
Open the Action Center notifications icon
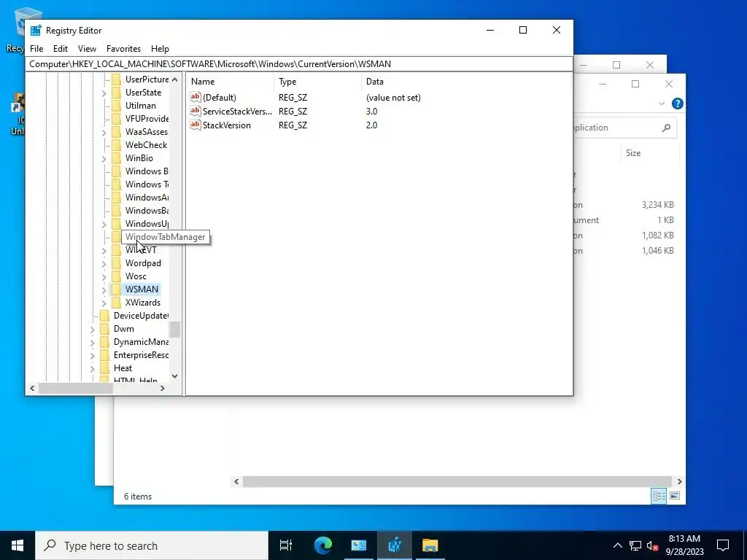[723, 545]
